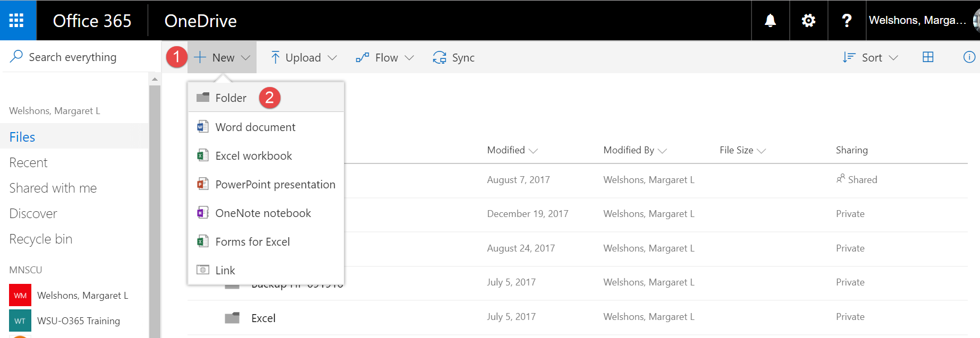Open the information details pane
The width and height of the screenshot is (980, 338).
(969, 57)
